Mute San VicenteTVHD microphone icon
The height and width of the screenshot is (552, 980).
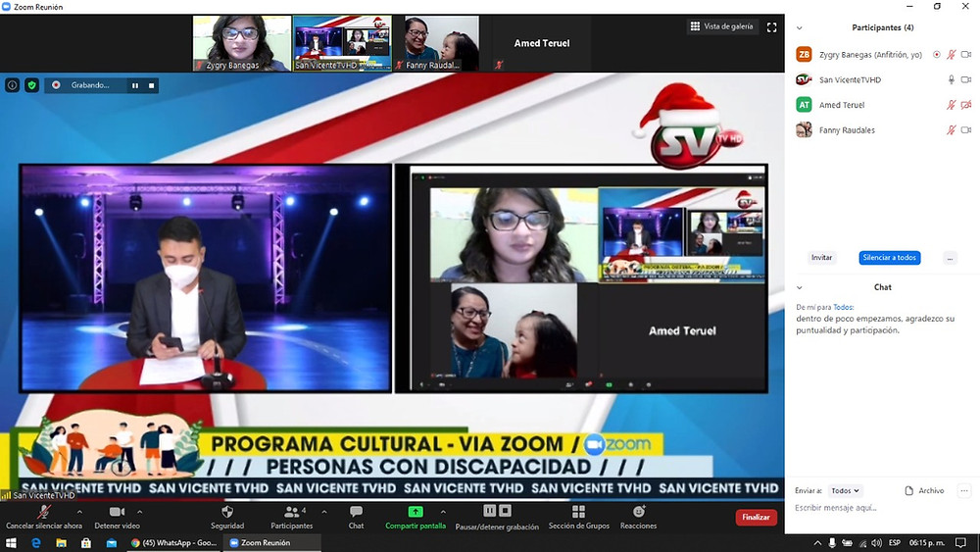[x=952, y=79]
